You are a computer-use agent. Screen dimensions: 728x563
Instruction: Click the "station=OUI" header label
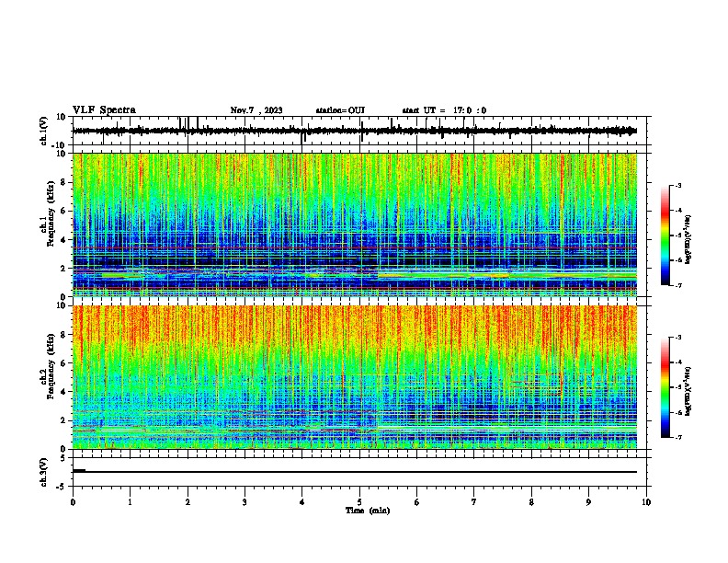point(340,110)
